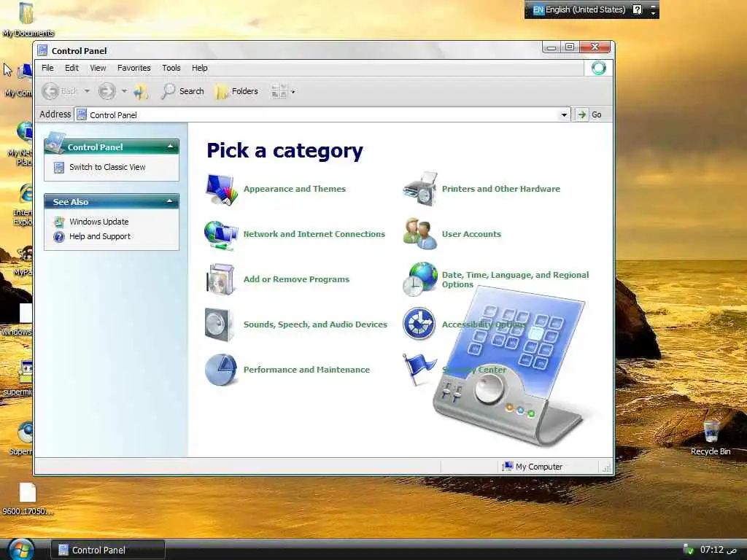Open the Help menu
The image size is (747, 560).
[x=200, y=68]
